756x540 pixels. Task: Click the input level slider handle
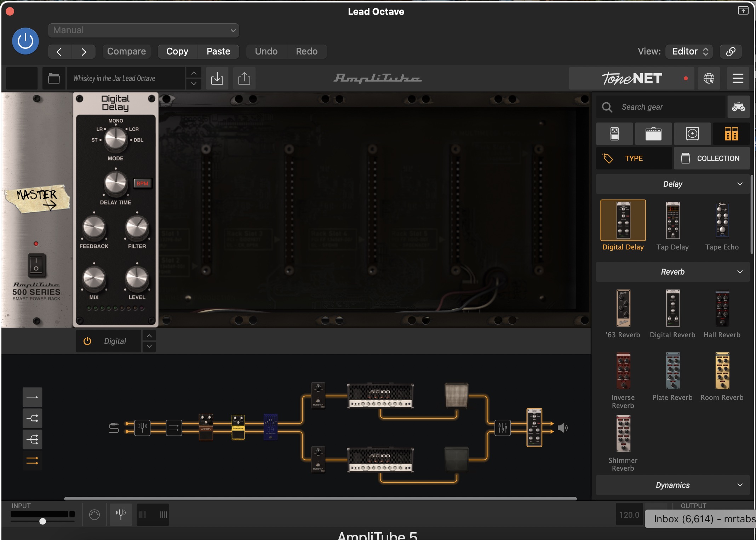click(42, 521)
